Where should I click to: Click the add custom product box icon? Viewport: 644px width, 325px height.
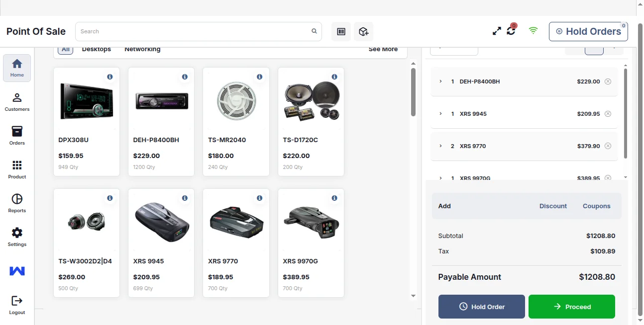tap(363, 31)
